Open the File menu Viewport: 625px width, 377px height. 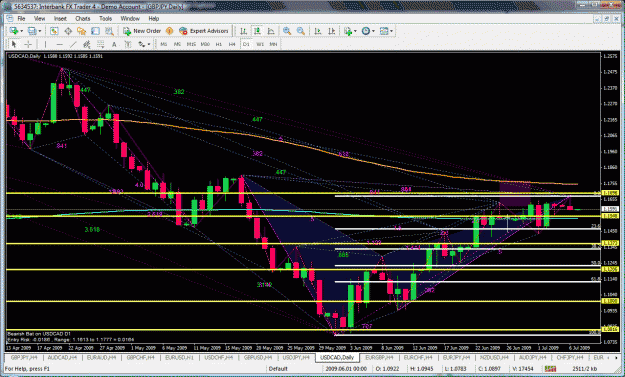click(x=21, y=18)
